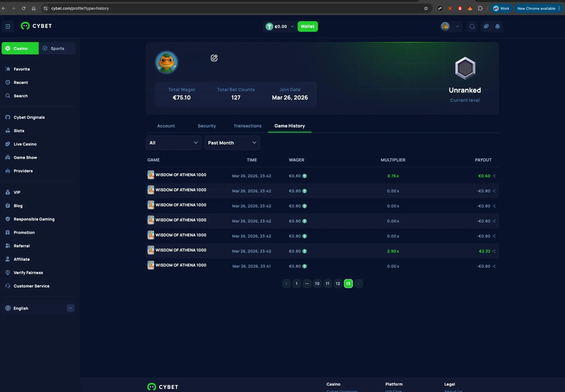Open notifications bell icon
Image resolution: width=565 pixels, height=392 pixels.
tap(498, 26)
